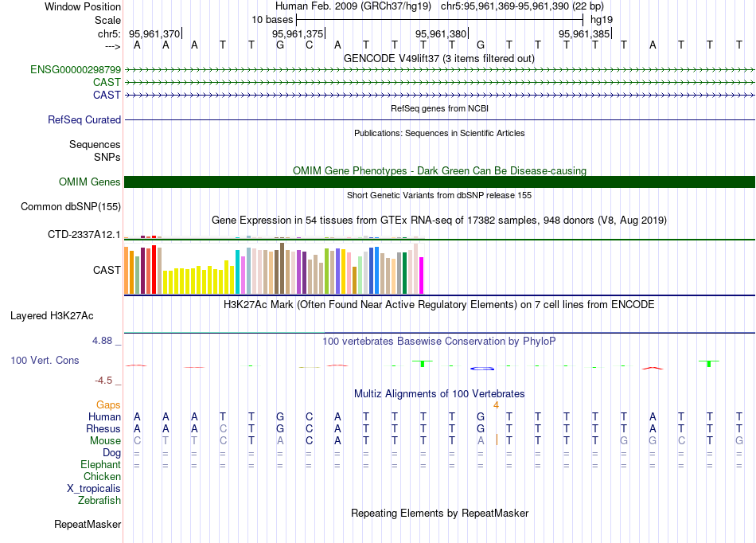Image resolution: width=756 pixels, height=543 pixels.
Task: Click the magenta bar in the GTEx expression chart
Action: click(422, 275)
